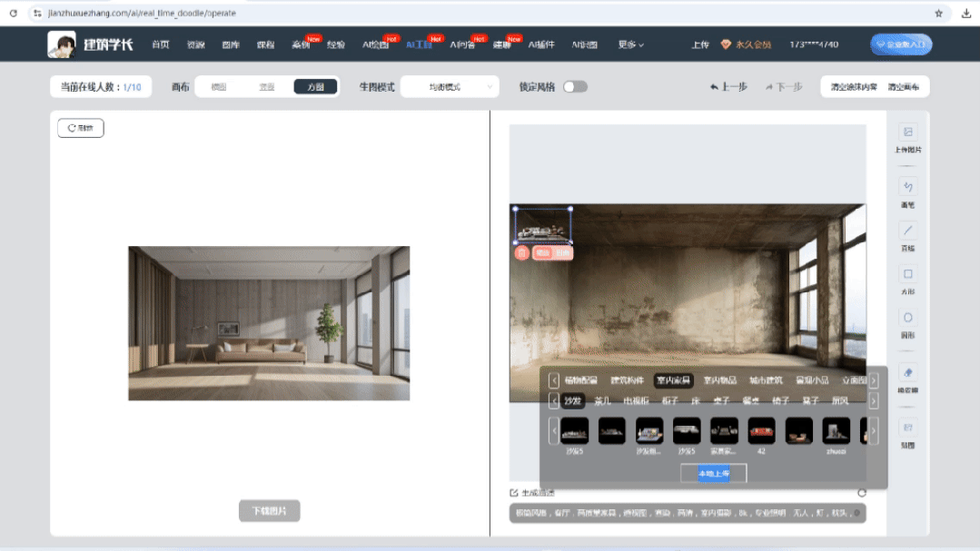Viewport: 980px width, 551px height.
Task: Click the generated living room result image
Action: [270, 323]
